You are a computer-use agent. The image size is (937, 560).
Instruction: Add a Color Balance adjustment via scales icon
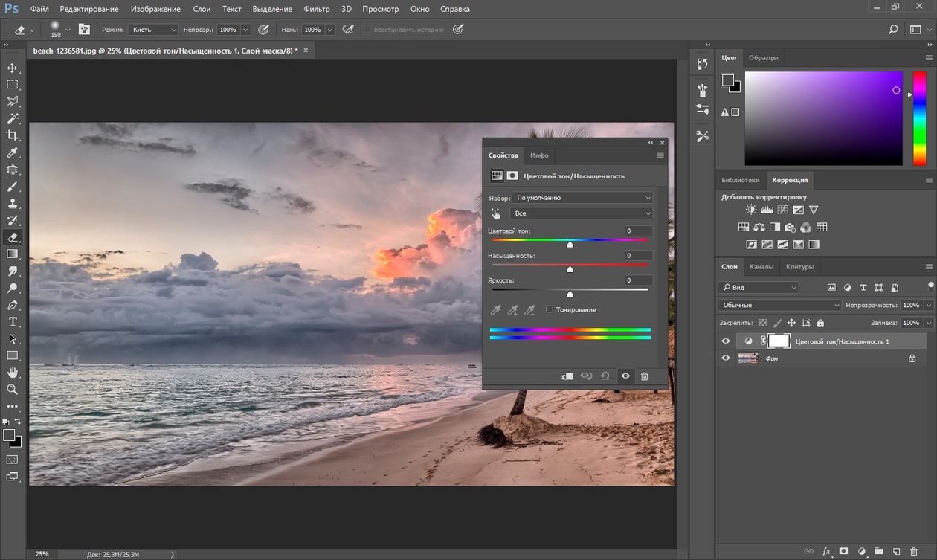[x=759, y=228]
